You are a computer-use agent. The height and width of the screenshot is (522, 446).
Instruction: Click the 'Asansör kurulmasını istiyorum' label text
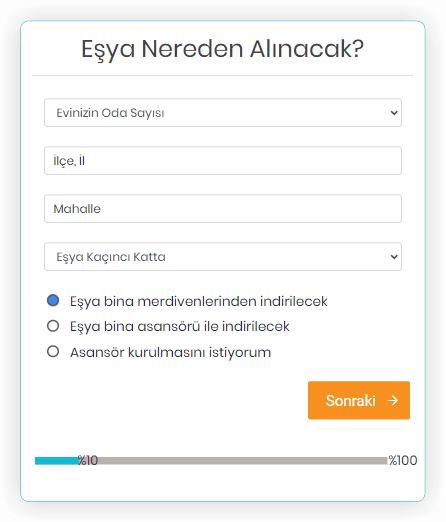point(170,353)
